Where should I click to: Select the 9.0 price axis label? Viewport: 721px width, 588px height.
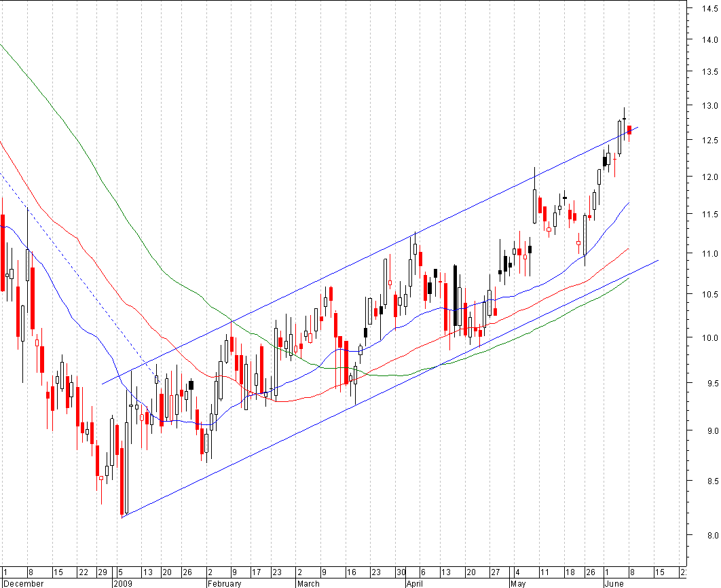[x=712, y=431]
